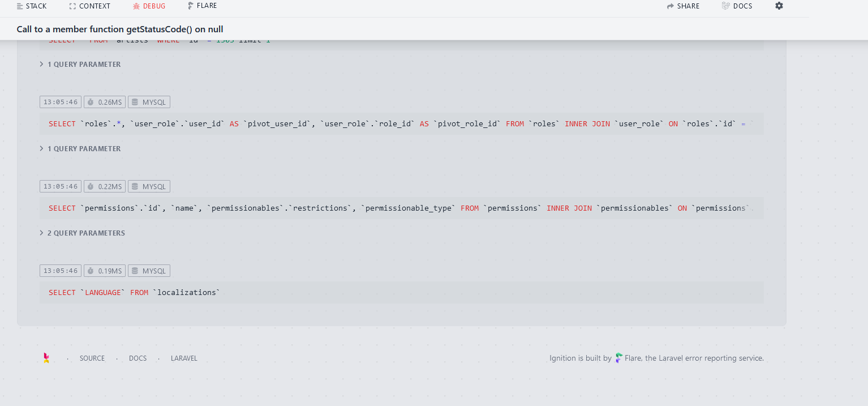Click timestamp 13:05:46 above roles query
The image size is (868, 406).
(61, 102)
